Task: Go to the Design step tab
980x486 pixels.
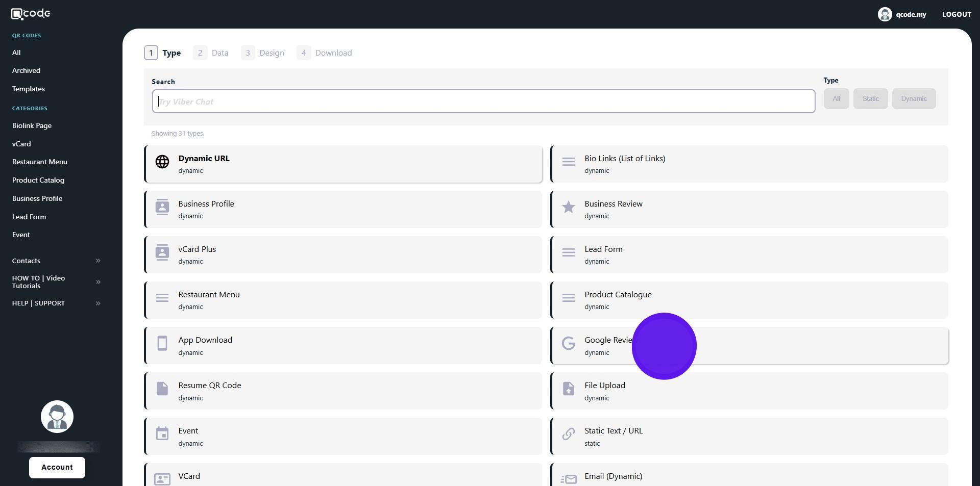Action: point(263,53)
